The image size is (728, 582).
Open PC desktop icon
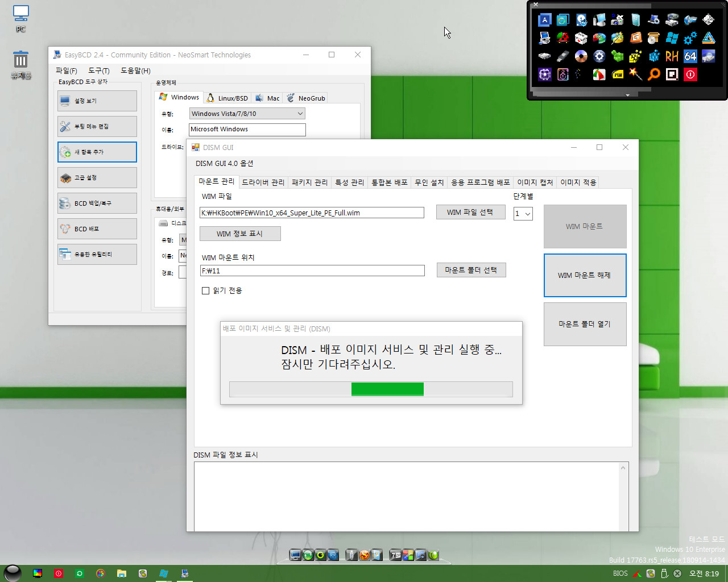20,19
